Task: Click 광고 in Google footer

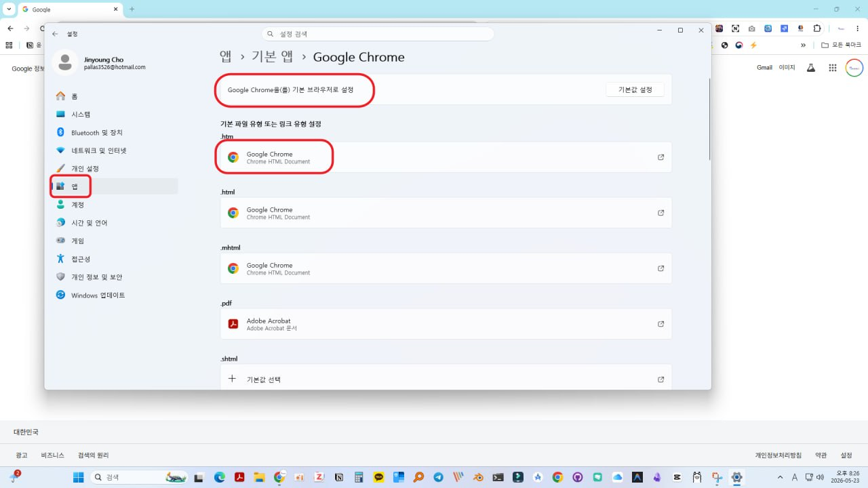Action: (22, 455)
